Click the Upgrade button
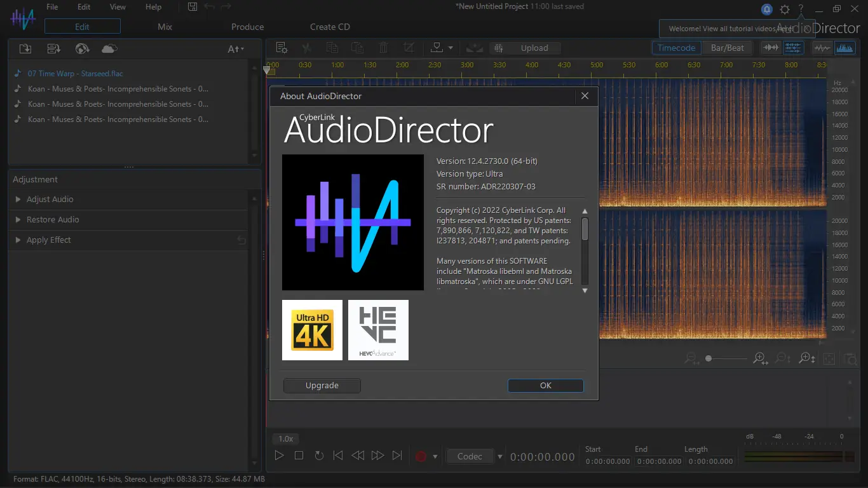868x488 pixels. coord(322,386)
